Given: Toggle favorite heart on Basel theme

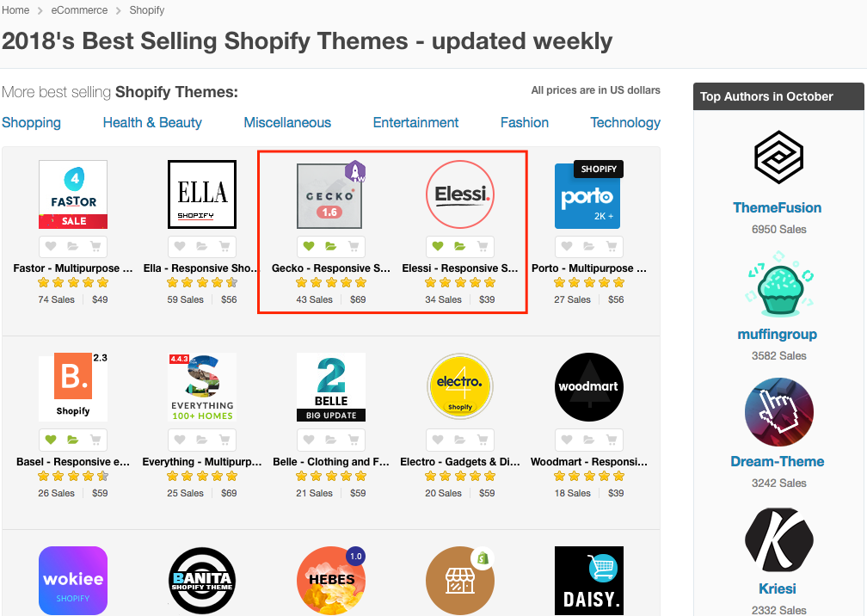Looking at the screenshot, I should point(50,440).
